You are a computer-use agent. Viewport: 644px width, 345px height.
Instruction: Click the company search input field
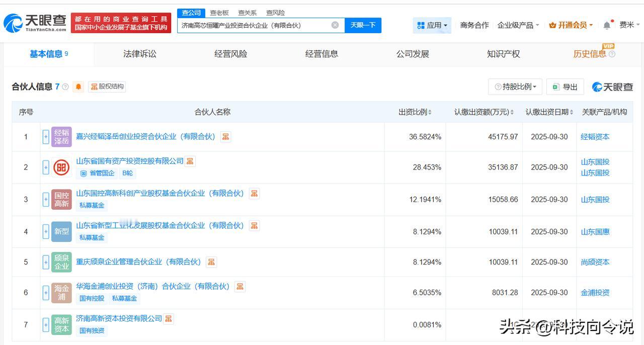(x=254, y=25)
